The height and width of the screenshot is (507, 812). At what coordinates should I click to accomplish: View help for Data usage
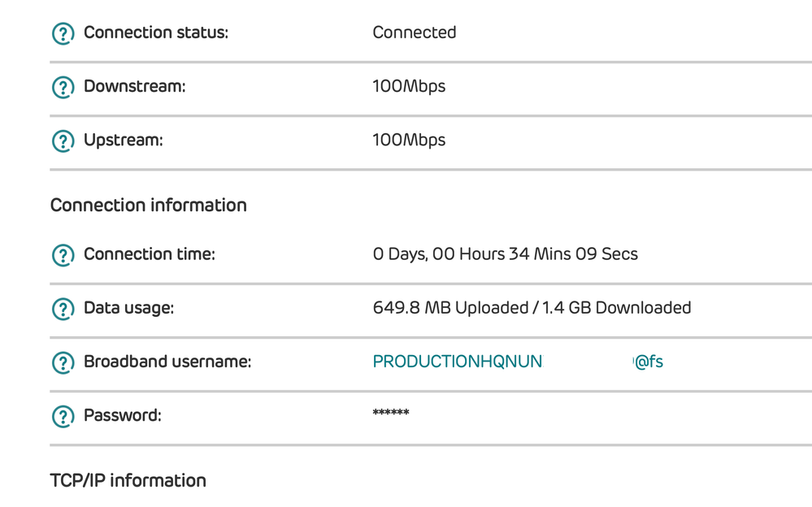(x=63, y=310)
